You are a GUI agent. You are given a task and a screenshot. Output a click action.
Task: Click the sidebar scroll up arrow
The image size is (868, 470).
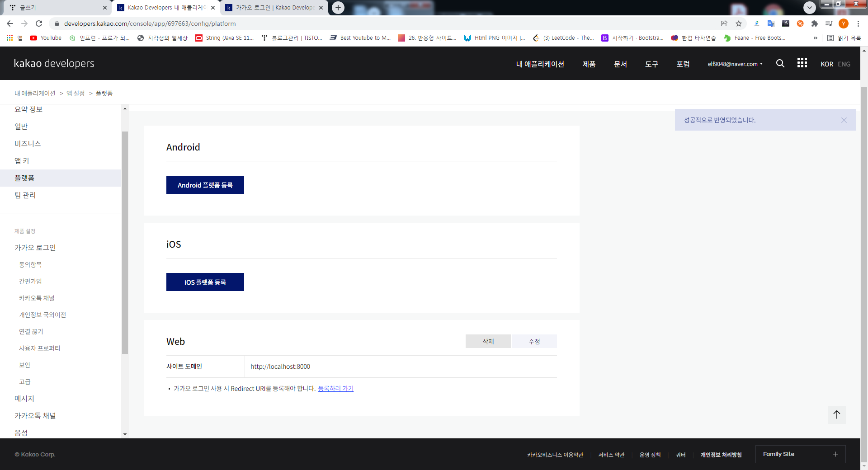(x=125, y=108)
